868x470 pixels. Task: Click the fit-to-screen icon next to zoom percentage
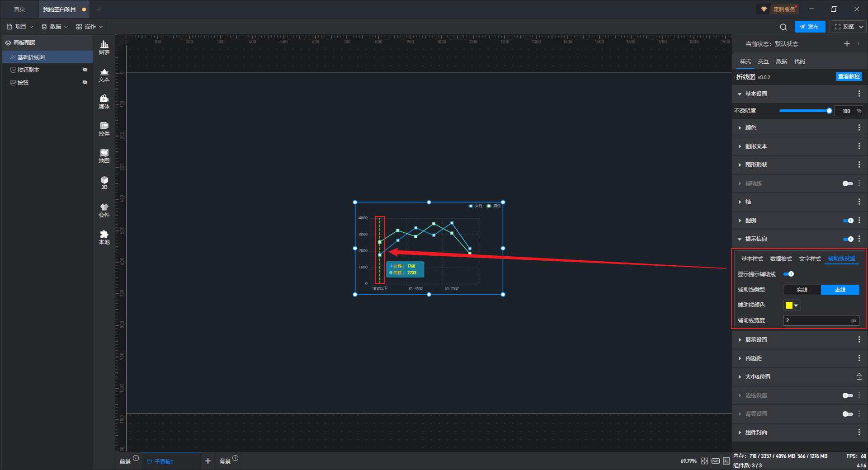(705, 461)
